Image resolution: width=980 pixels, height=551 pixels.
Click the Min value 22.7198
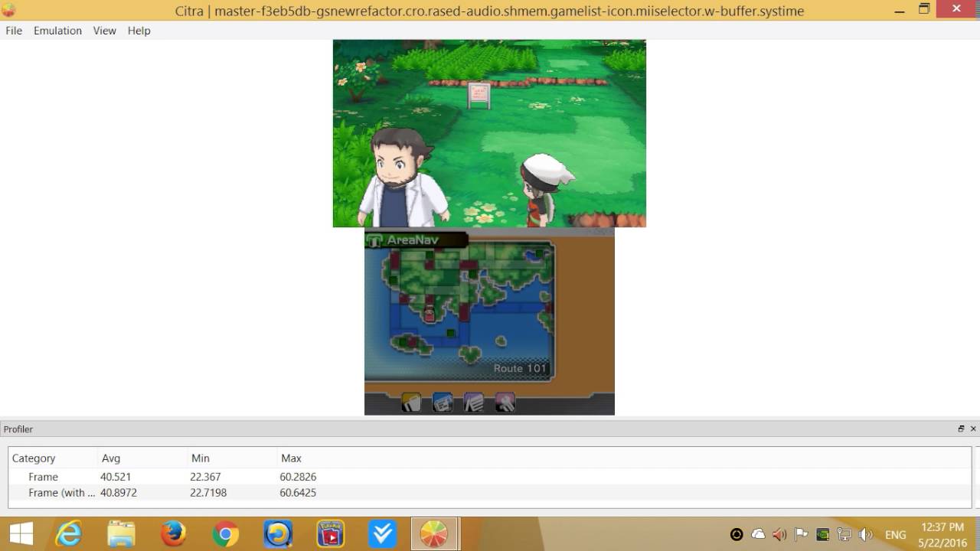click(x=208, y=493)
